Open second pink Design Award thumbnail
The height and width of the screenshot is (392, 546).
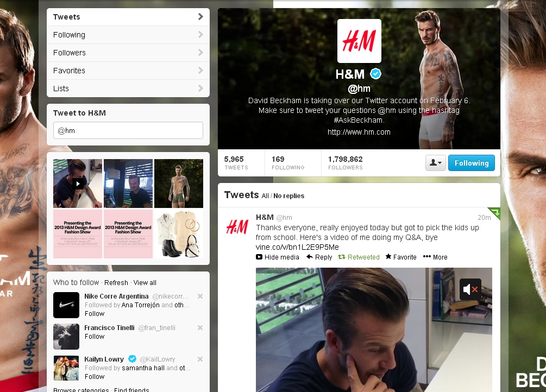coord(128,234)
